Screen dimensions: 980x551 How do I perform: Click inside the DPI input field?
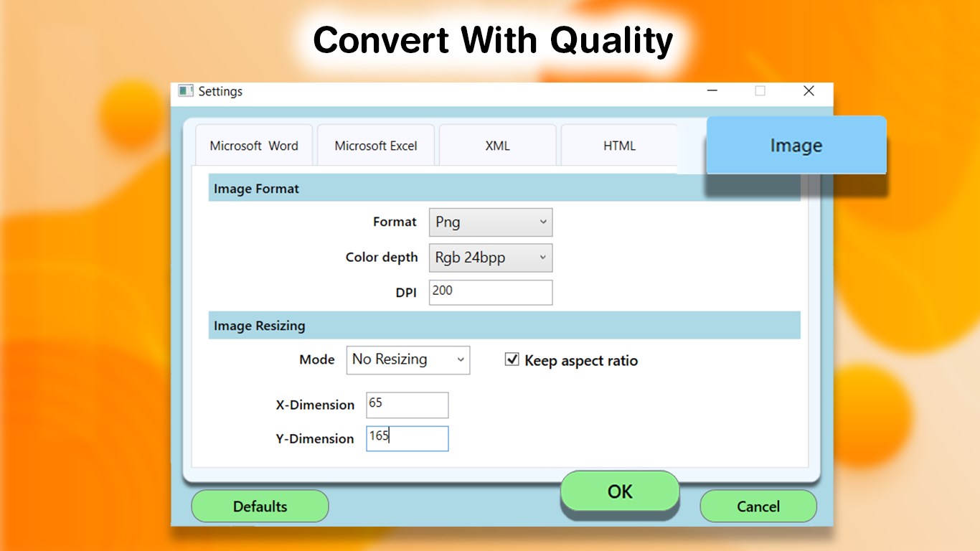click(490, 292)
